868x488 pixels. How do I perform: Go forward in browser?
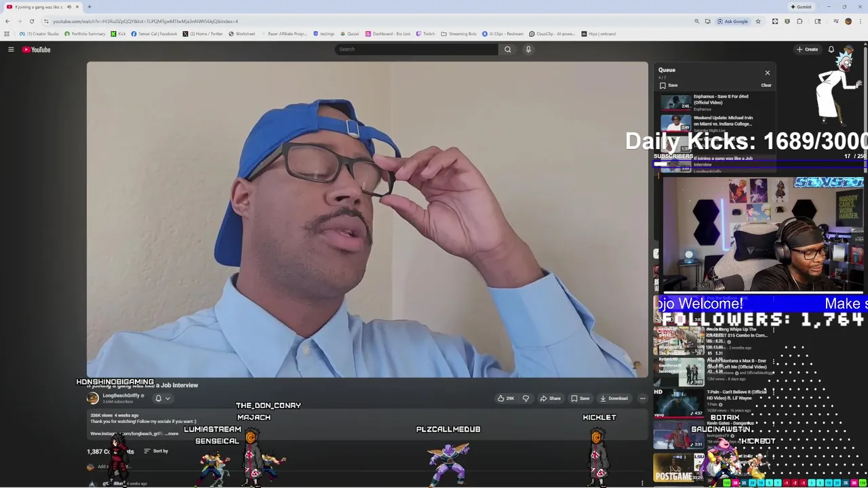tap(20, 21)
